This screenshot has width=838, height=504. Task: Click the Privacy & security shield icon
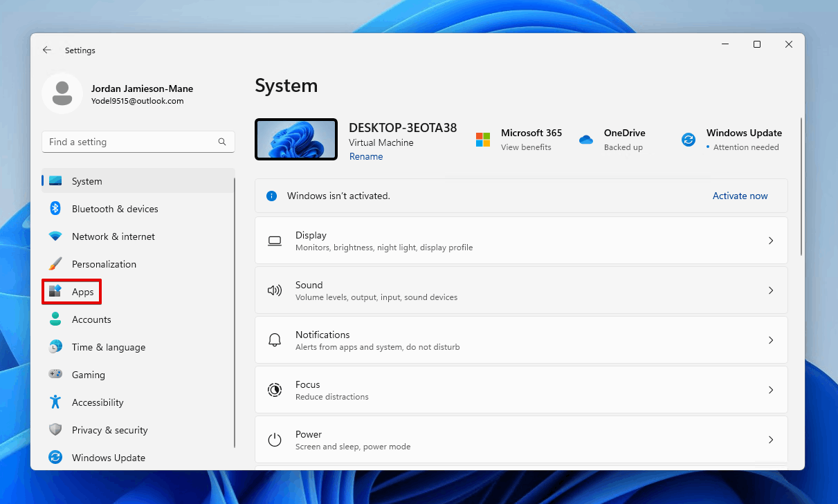pyautogui.click(x=55, y=430)
